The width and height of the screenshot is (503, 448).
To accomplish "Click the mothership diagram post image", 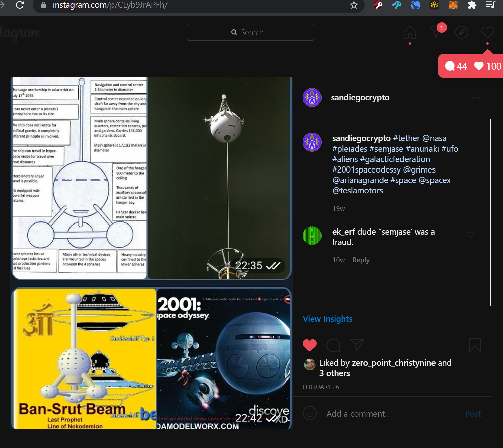I will tap(80, 178).
